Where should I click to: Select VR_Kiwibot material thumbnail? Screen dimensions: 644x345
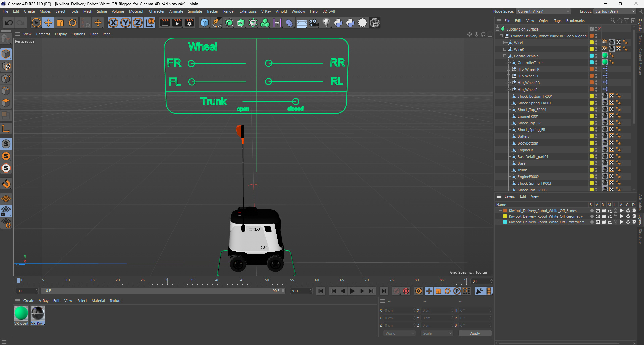[38, 313]
